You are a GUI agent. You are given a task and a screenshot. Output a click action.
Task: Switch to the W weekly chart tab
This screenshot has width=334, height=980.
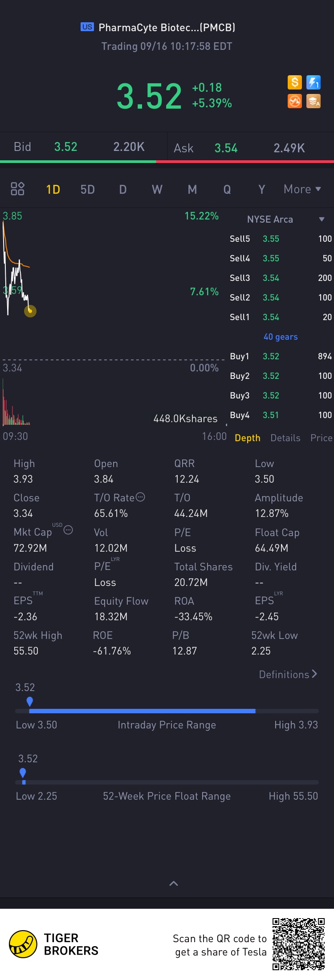157,190
